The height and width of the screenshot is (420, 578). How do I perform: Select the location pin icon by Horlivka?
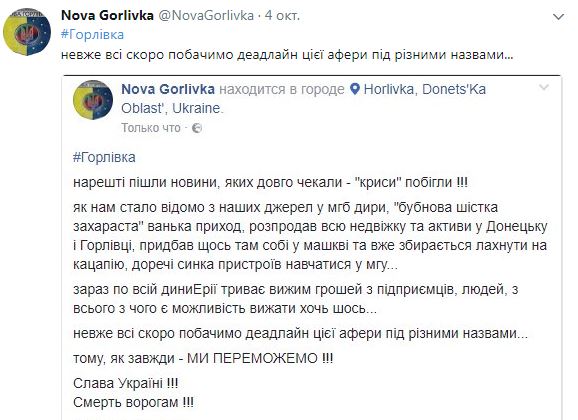pos(354,89)
